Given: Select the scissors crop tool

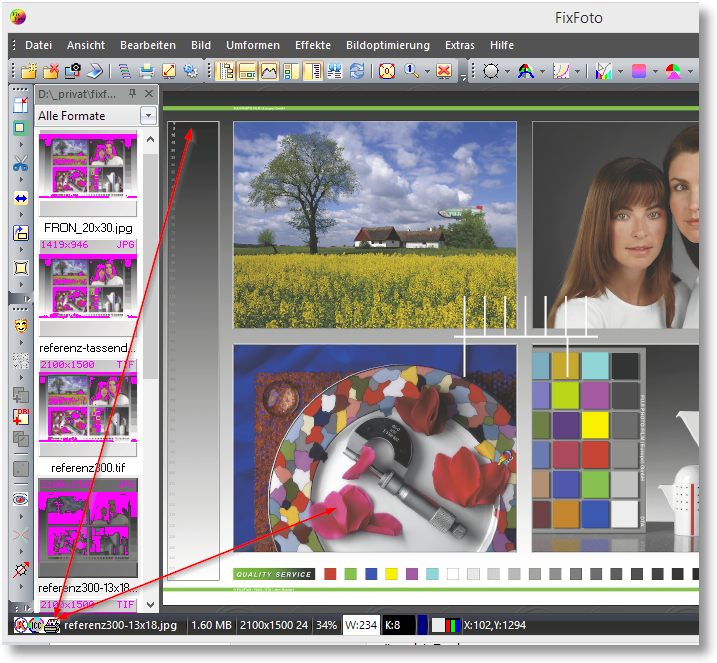Looking at the screenshot, I should pos(21,163).
